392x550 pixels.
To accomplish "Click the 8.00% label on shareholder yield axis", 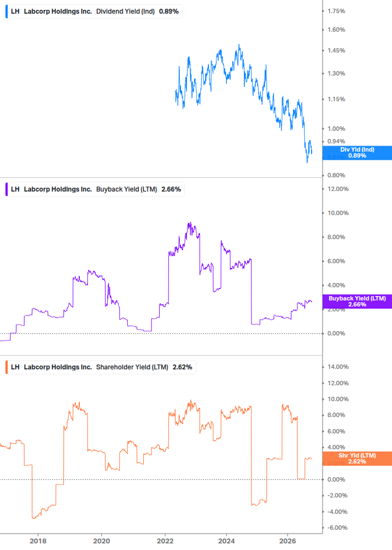I will (x=336, y=415).
